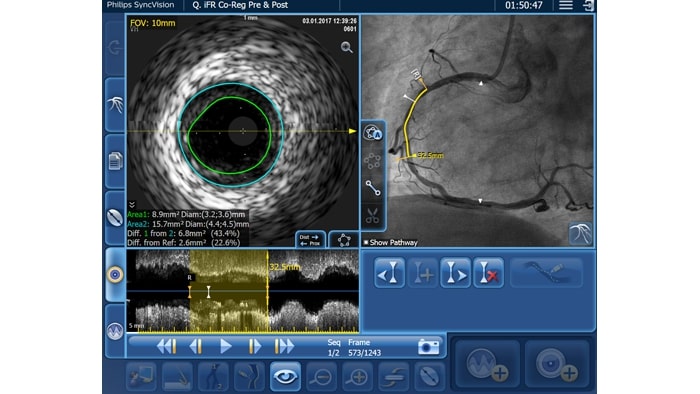700x394 pixels.
Task: Click the R marker on the angiogram vessel
Action: (x=416, y=74)
